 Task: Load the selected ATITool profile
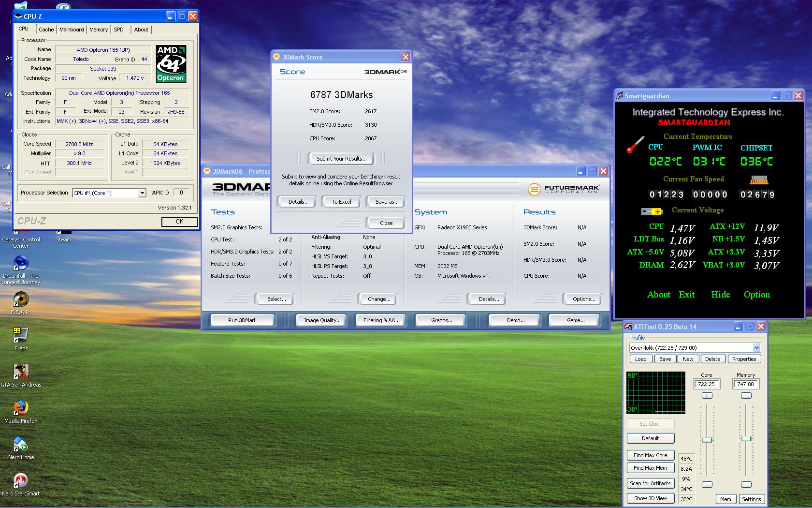pyautogui.click(x=640, y=359)
